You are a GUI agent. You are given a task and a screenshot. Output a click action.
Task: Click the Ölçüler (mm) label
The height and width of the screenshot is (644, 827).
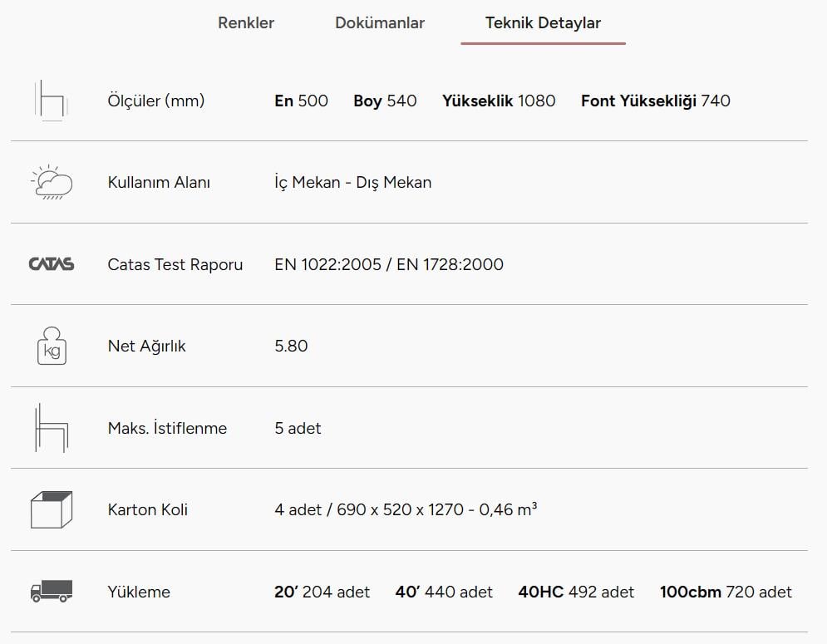click(x=156, y=101)
